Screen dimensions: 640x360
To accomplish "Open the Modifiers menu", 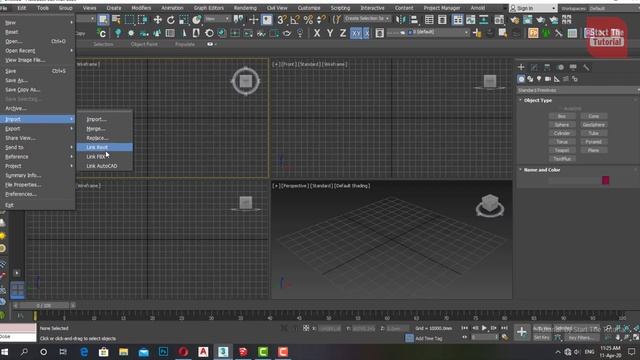I will tap(141, 8).
